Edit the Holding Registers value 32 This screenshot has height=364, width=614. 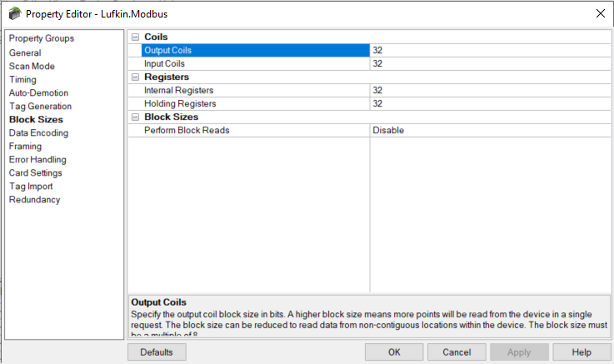490,104
